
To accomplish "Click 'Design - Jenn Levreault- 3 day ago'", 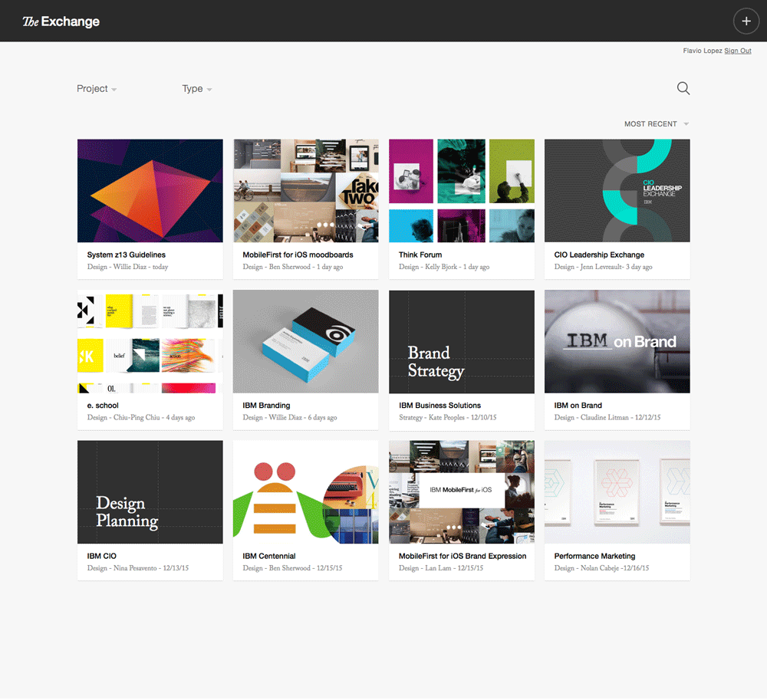I will pos(603,267).
